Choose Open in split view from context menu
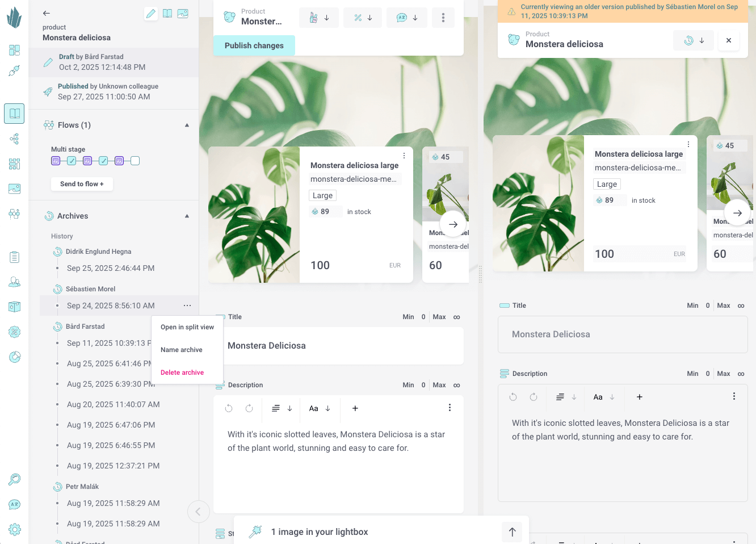The width and height of the screenshot is (756, 544). (x=187, y=327)
